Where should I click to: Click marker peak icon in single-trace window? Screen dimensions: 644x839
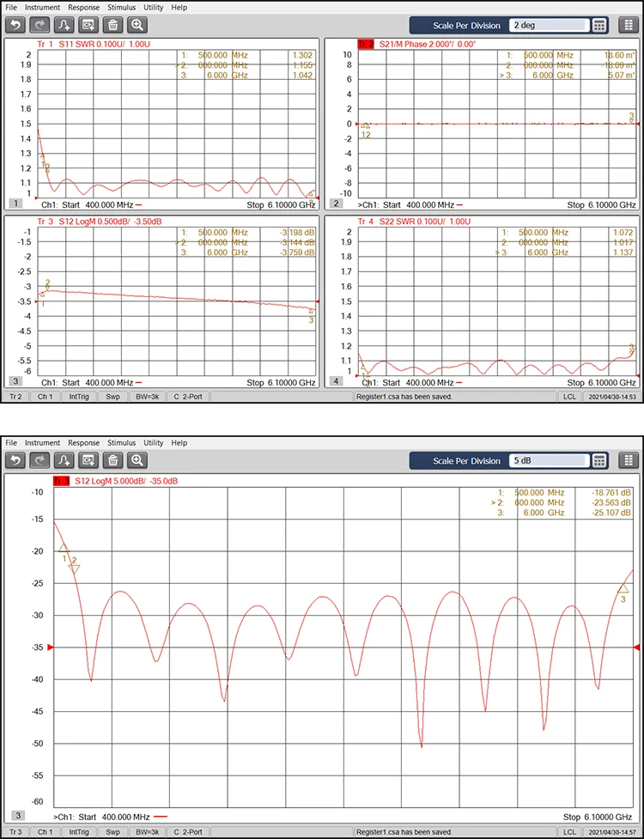[64, 460]
